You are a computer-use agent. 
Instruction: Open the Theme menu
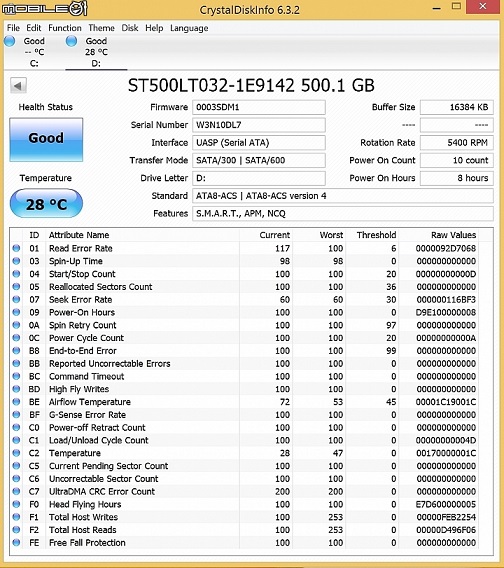[x=101, y=28]
